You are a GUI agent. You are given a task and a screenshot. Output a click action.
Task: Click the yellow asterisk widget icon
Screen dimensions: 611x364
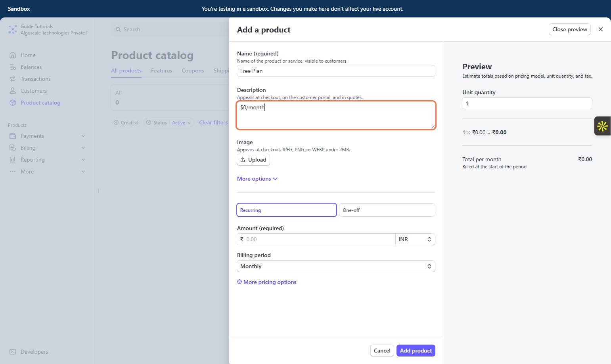(x=602, y=126)
